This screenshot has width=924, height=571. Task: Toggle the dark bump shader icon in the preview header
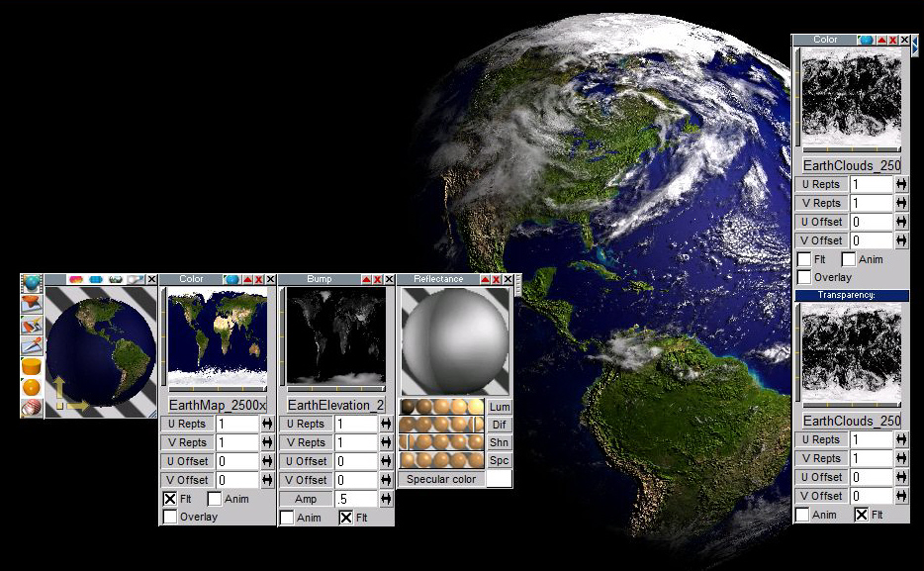pyautogui.click(x=116, y=279)
